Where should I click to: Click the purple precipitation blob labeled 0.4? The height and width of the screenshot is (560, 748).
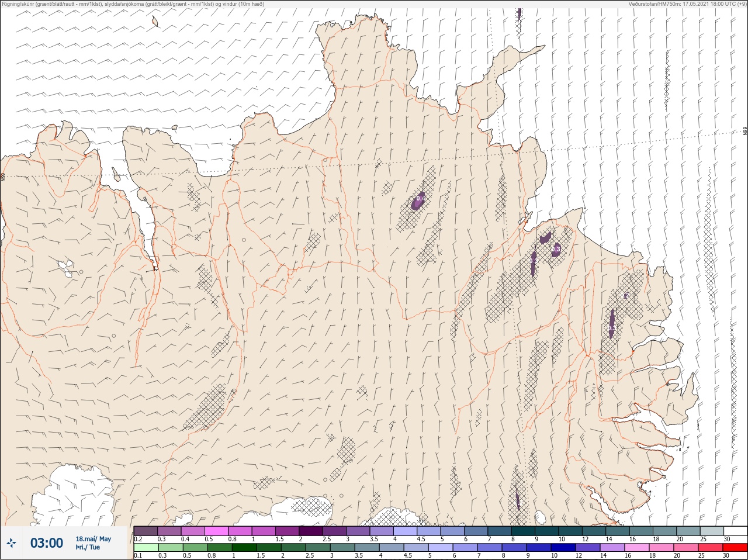click(418, 201)
